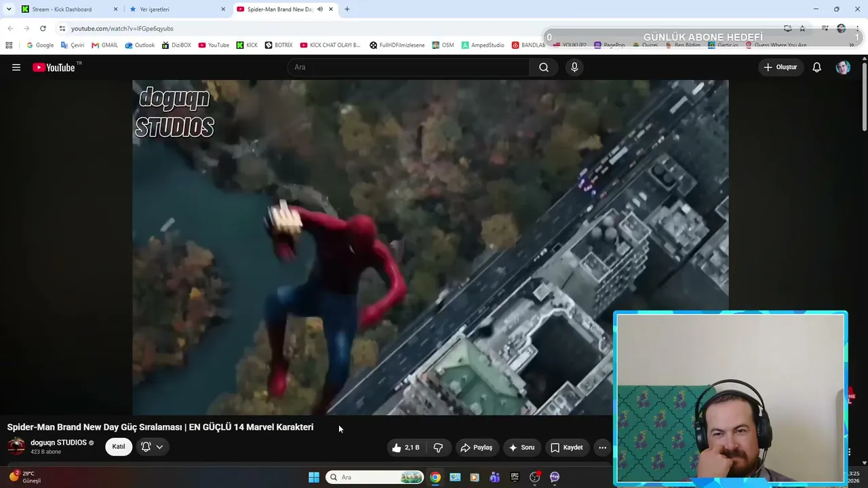Image resolution: width=868 pixels, height=488 pixels.
Task: Open the media player taskbar icon
Action: [475, 477]
